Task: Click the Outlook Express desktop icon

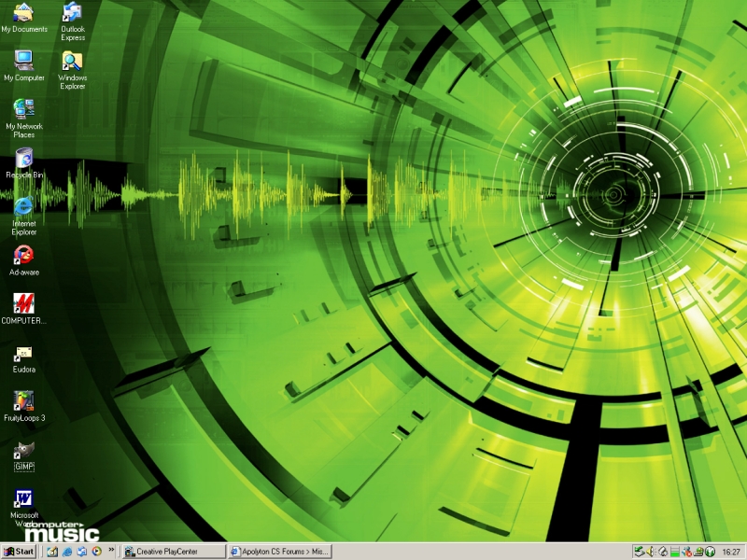Action: (x=72, y=13)
